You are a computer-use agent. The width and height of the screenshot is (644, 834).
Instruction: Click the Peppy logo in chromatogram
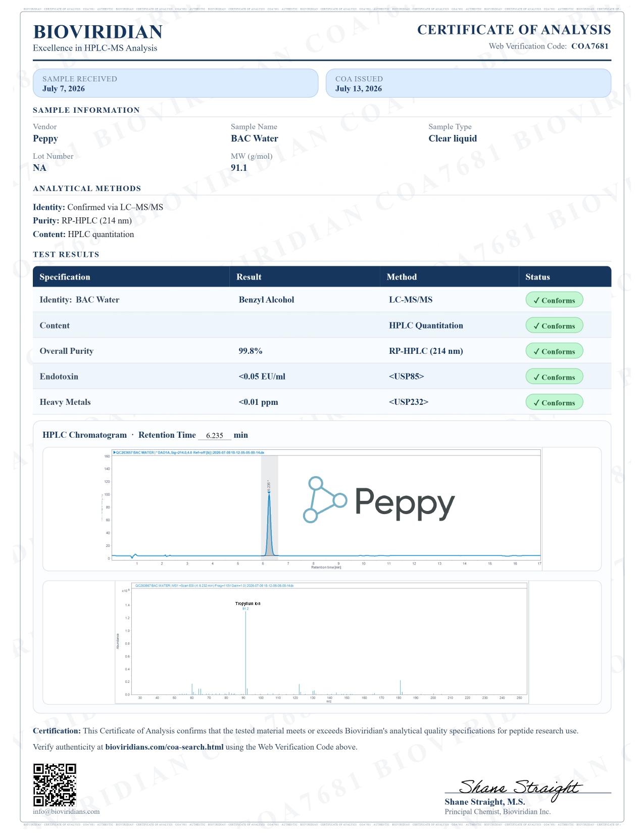tap(379, 499)
